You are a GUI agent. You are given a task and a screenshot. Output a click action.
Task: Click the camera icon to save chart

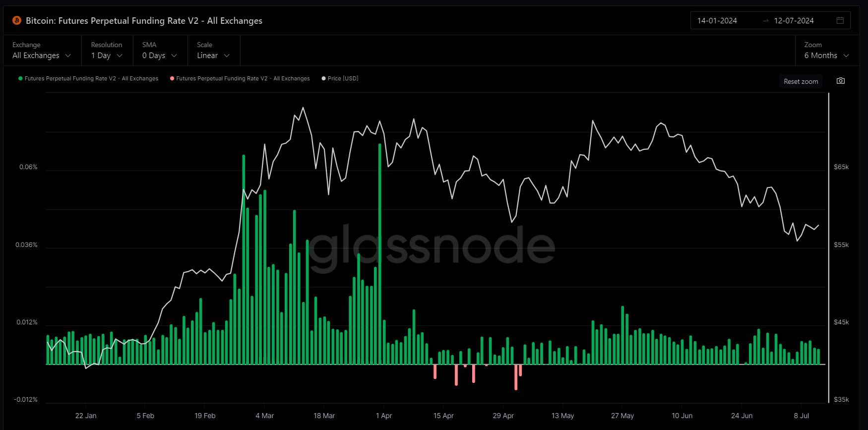840,81
